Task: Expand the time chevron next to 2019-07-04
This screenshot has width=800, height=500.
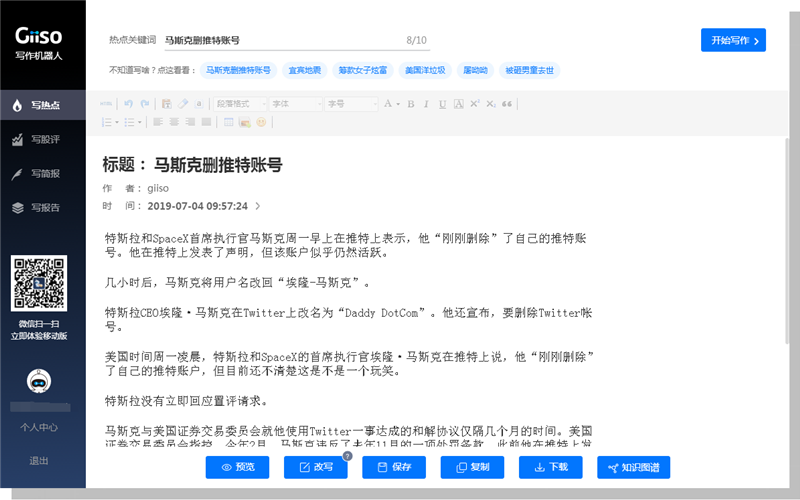Action: click(x=258, y=206)
